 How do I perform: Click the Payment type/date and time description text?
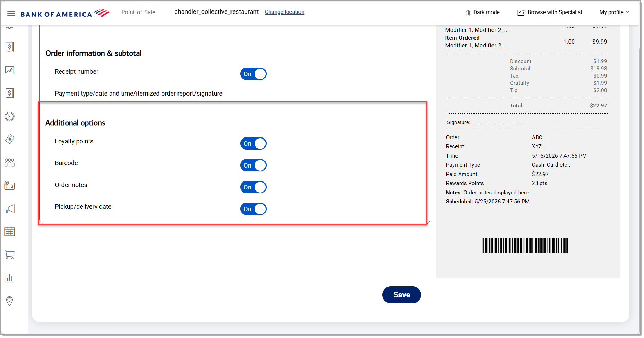pyautogui.click(x=139, y=94)
